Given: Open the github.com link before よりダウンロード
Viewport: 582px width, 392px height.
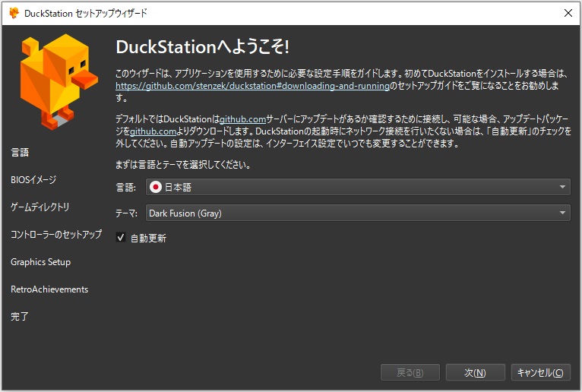Looking at the screenshot, I should pyautogui.click(x=153, y=131).
